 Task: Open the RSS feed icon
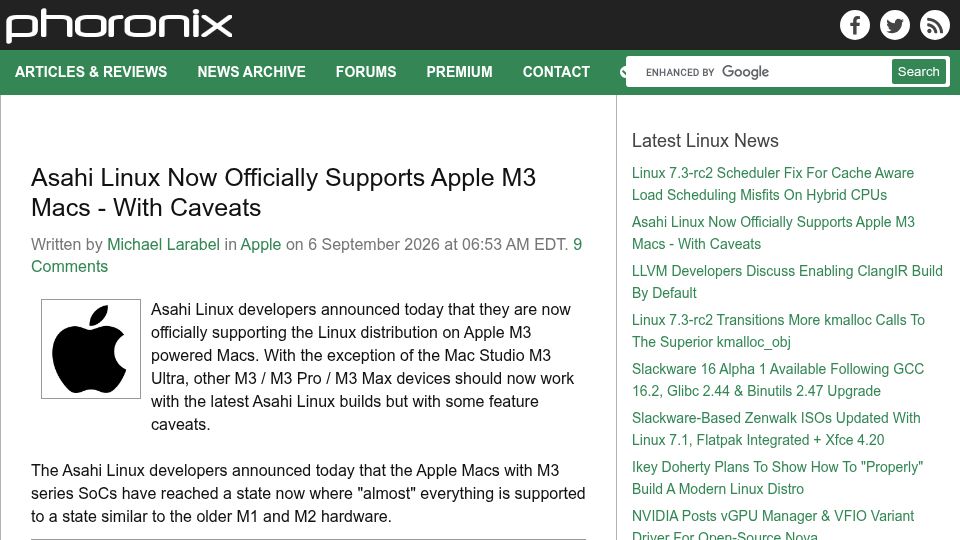click(934, 25)
